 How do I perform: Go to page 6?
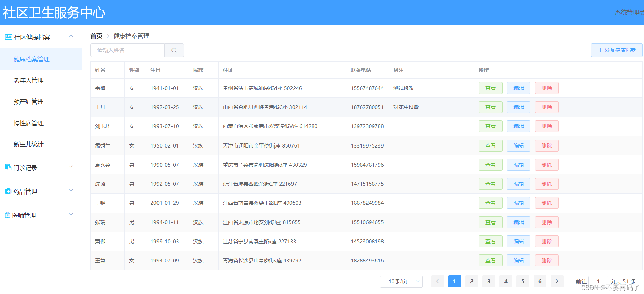tap(540, 281)
